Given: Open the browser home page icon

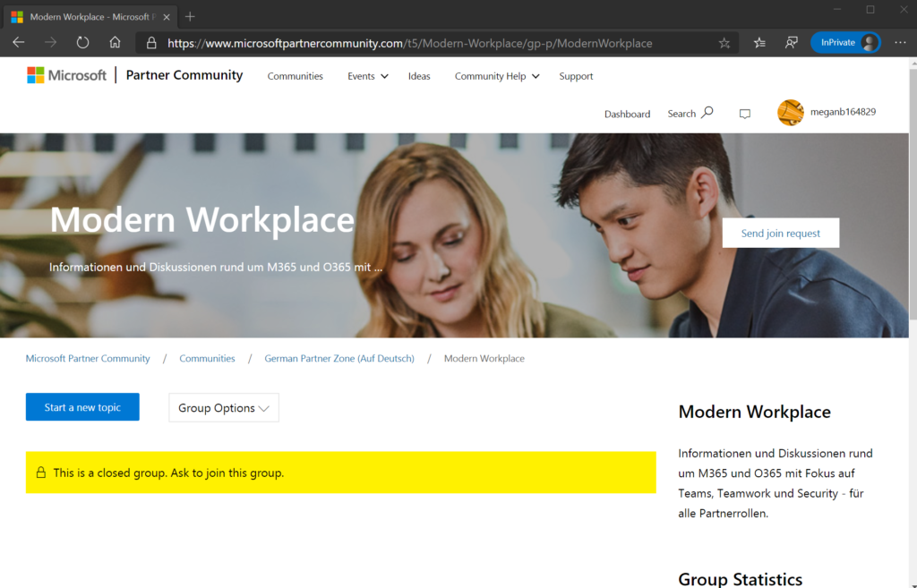Looking at the screenshot, I should click(116, 42).
